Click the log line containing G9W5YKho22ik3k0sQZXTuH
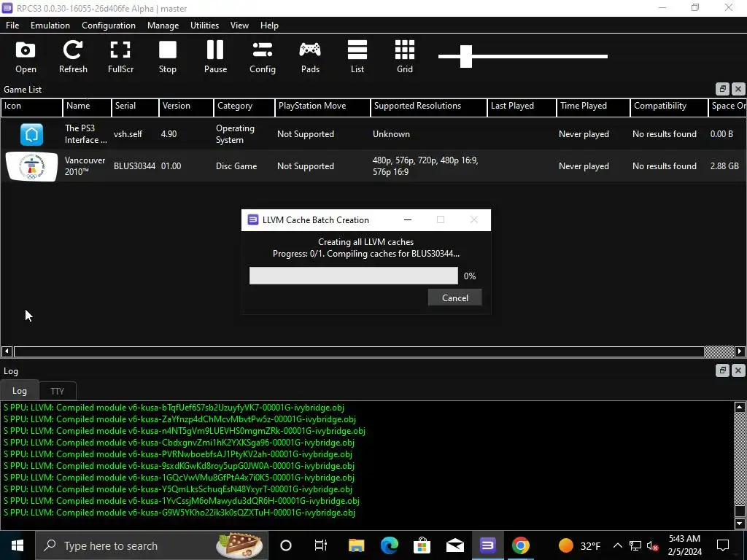The height and width of the screenshot is (560, 747). (179, 513)
